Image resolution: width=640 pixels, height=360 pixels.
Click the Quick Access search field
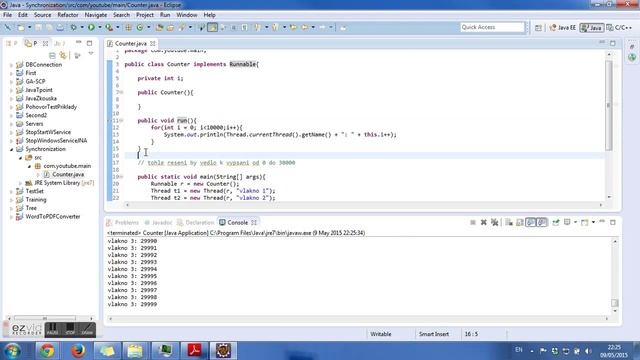coord(492,27)
